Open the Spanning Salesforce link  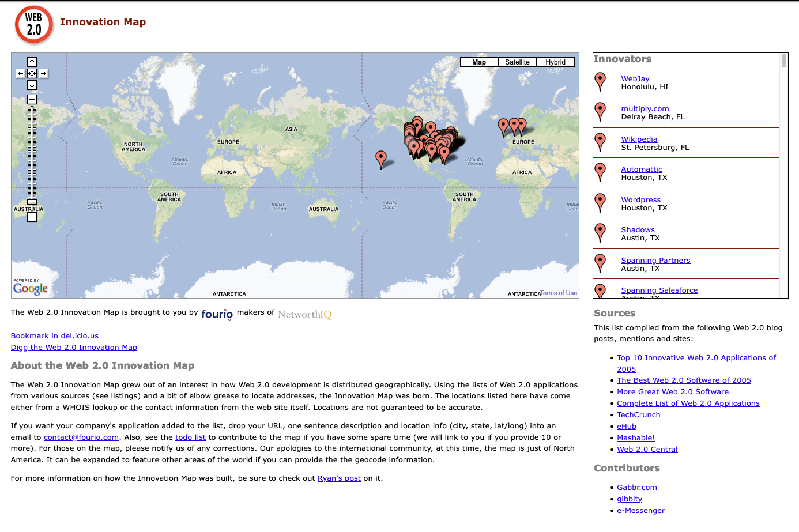pos(659,290)
